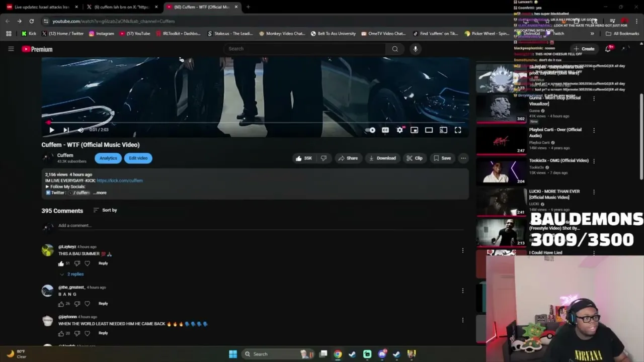Switch to the 'cuffem lah bro on X' tab
Image resolution: width=644 pixels, height=362 pixels.
click(x=123, y=7)
